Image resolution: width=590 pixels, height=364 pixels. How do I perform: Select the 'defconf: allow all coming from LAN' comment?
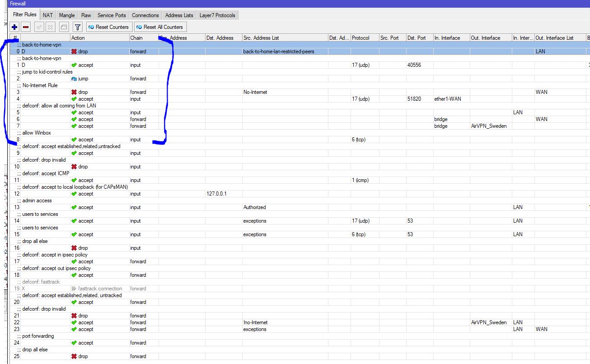coord(59,106)
